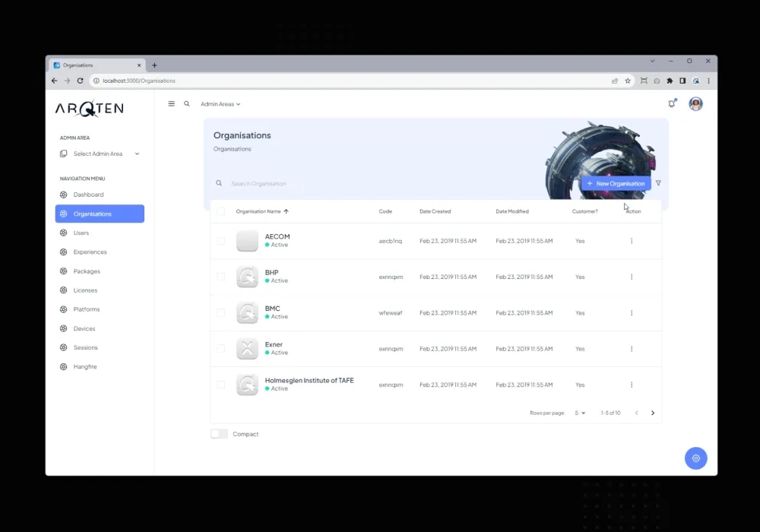Open the user profile avatar
This screenshot has height=532, width=760.
click(x=695, y=103)
